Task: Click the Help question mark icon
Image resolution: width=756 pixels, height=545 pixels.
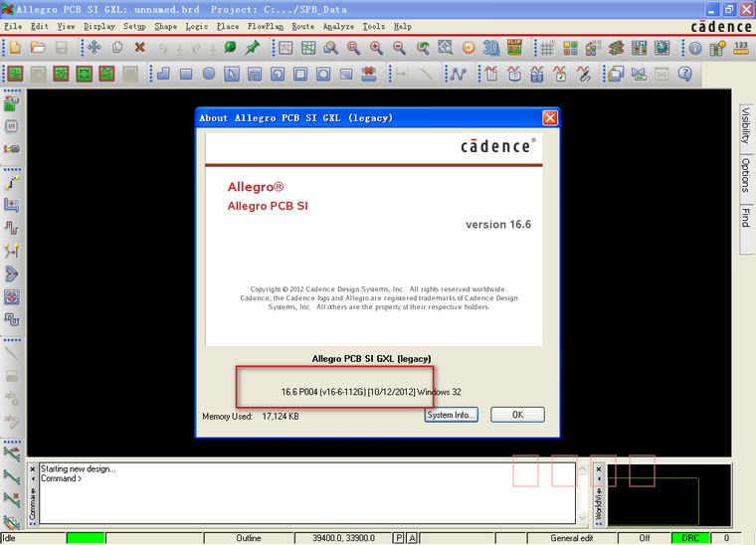Action: point(684,74)
